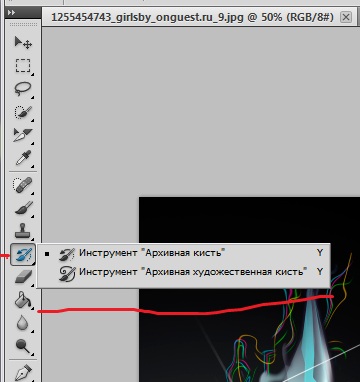Choose the Lasso tool
The height and width of the screenshot is (382, 360).
(23, 89)
